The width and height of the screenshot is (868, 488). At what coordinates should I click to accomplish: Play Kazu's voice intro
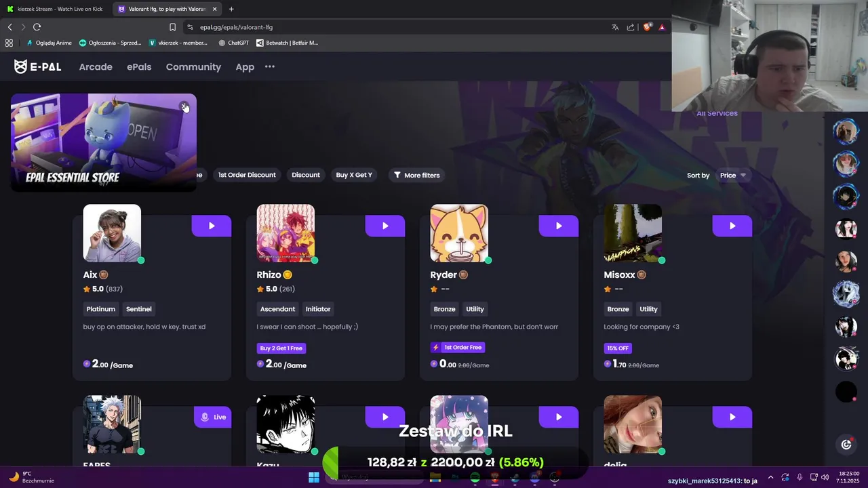(385, 417)
